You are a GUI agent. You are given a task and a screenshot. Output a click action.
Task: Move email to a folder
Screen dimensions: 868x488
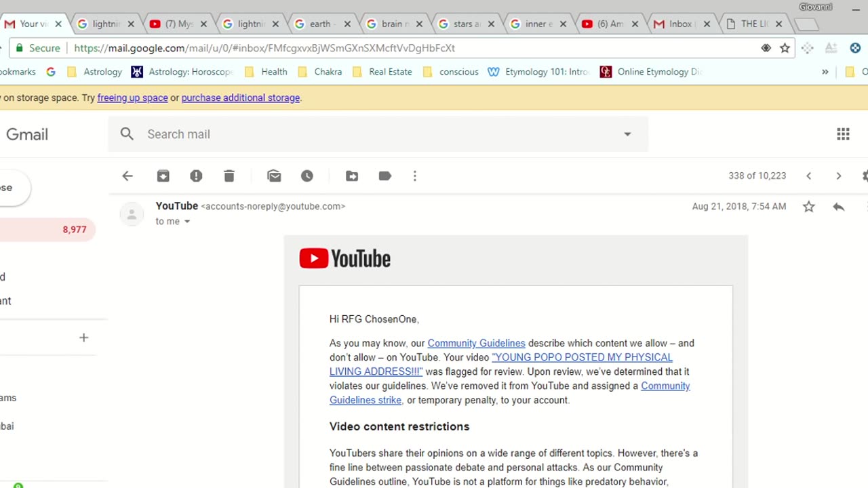coord(352,176)
